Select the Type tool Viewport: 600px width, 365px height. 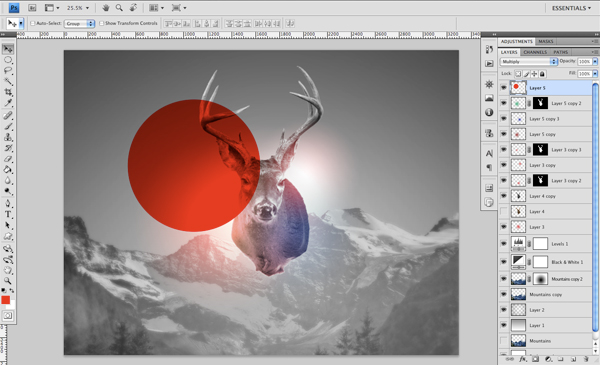pyautogui.click(x=8, y=214)
